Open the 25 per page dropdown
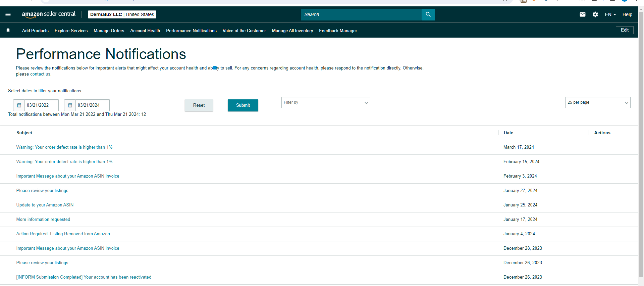The image size is (644, 286). [x=598, y=102]
